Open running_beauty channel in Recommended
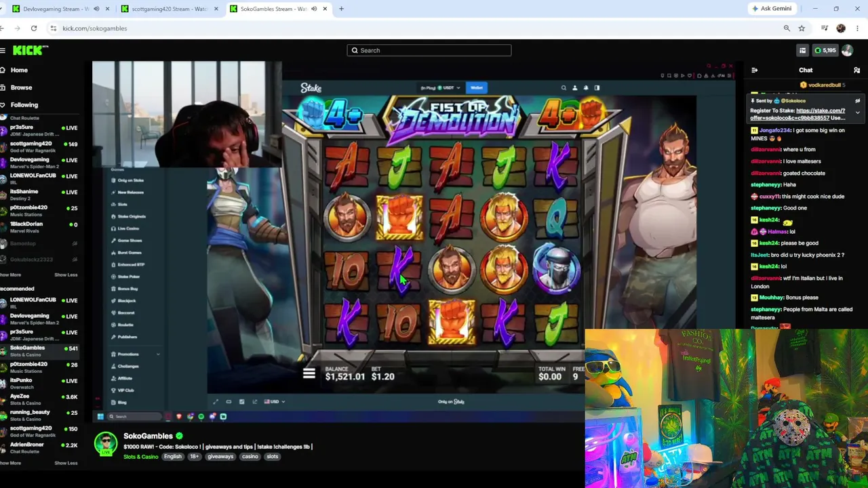868x488 pixels. pyautogui.click(x=39, y=415)
